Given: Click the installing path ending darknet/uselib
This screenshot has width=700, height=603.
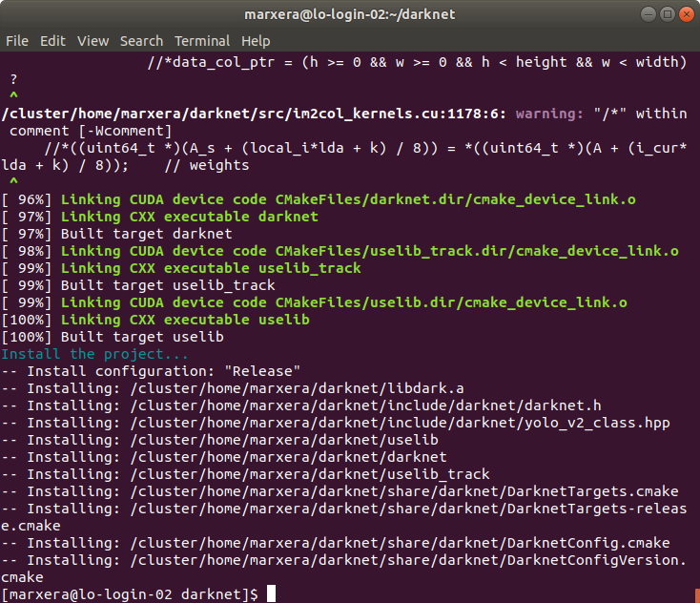Looking at the screenshot, I should pyautogui.click(x=284, y=440).
